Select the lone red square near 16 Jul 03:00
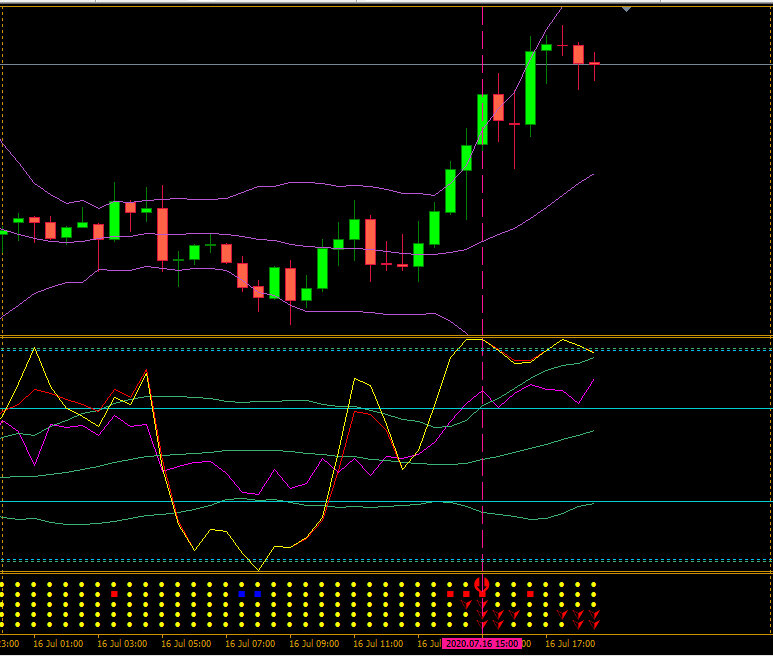 click(114, 594)
